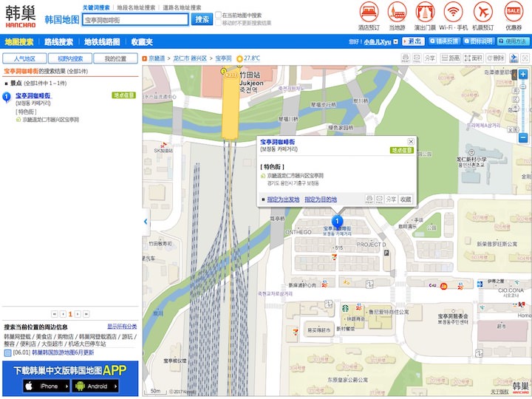Switch to 路线搜索 tab
This screenshot has width=532, height=399.
tap(58, 41)
